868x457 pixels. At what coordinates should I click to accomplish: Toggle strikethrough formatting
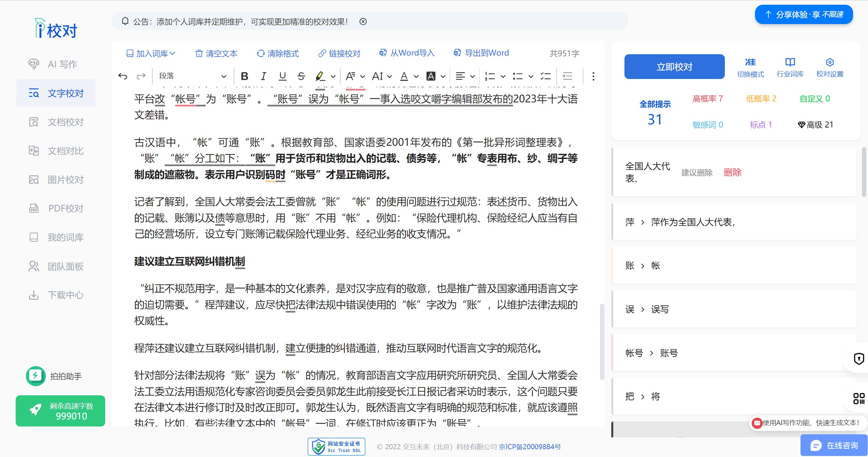pos(301,76)
